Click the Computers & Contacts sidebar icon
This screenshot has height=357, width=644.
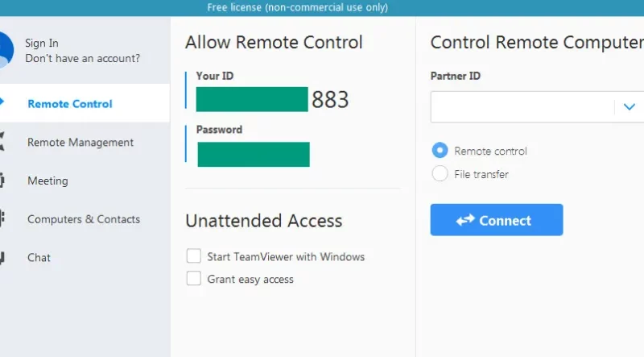point(2,218)
